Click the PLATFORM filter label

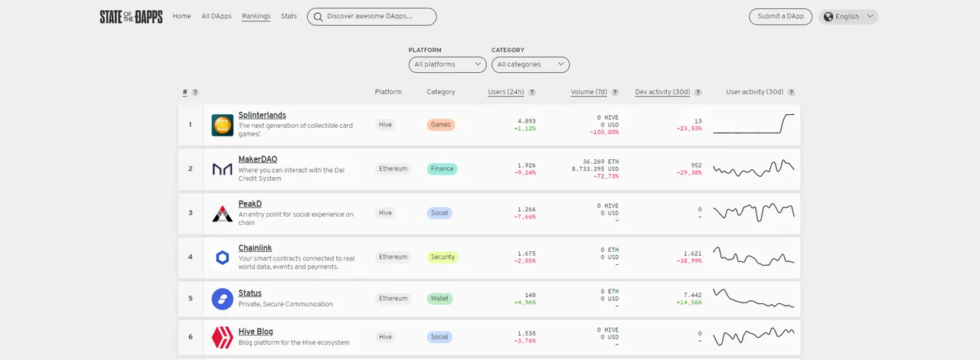[425, 50]
